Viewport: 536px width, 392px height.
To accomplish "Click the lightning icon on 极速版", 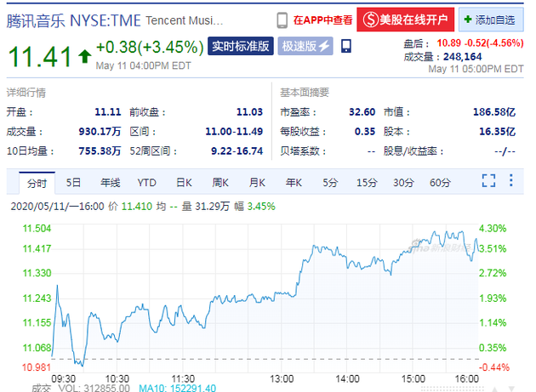I will point(324,46).
